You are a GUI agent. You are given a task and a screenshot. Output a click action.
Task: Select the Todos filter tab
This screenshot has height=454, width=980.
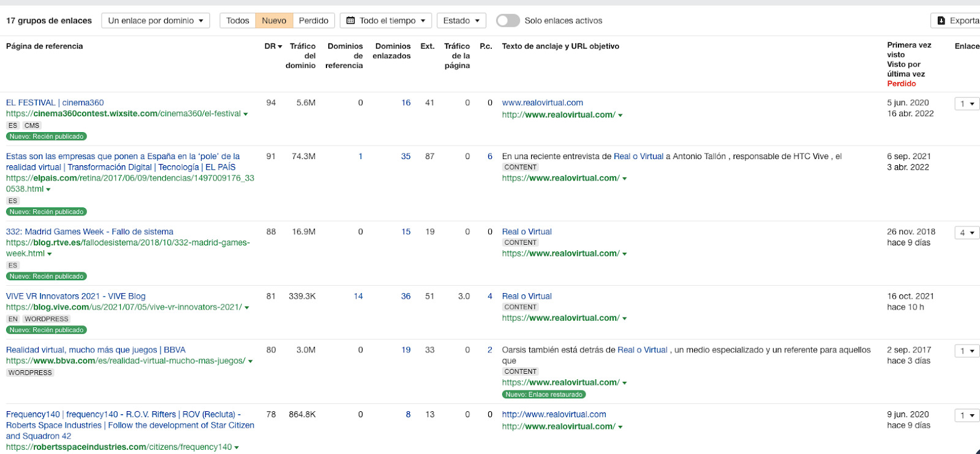pyautogui.click(x=238, y=20)
